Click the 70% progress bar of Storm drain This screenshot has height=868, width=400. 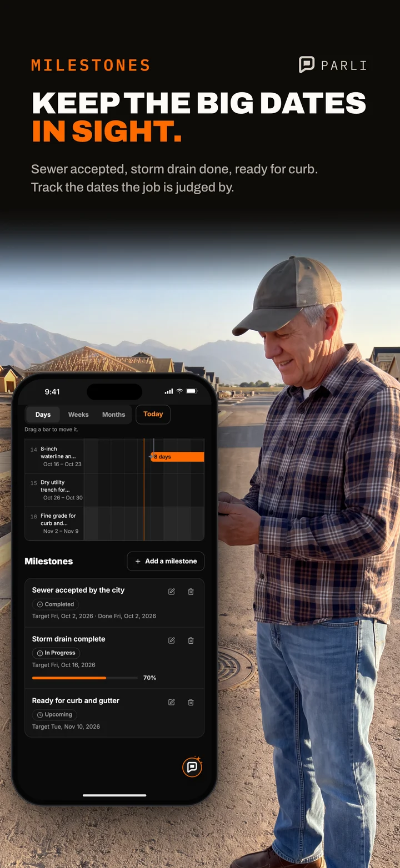85,678
